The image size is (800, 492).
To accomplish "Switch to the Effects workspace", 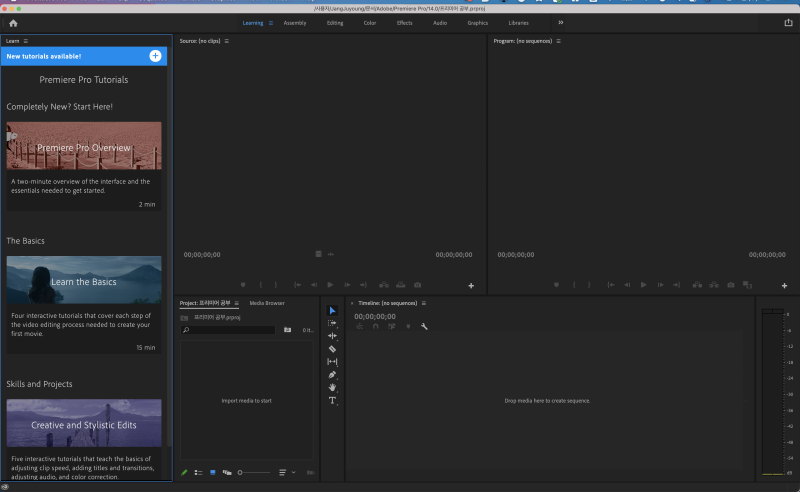I will [x=405, y=23].
